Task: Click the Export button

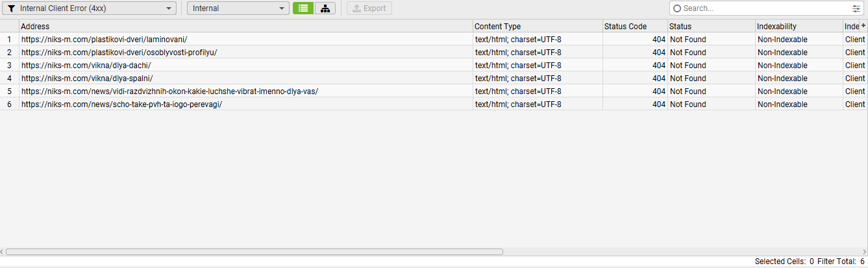Action: 369,8
